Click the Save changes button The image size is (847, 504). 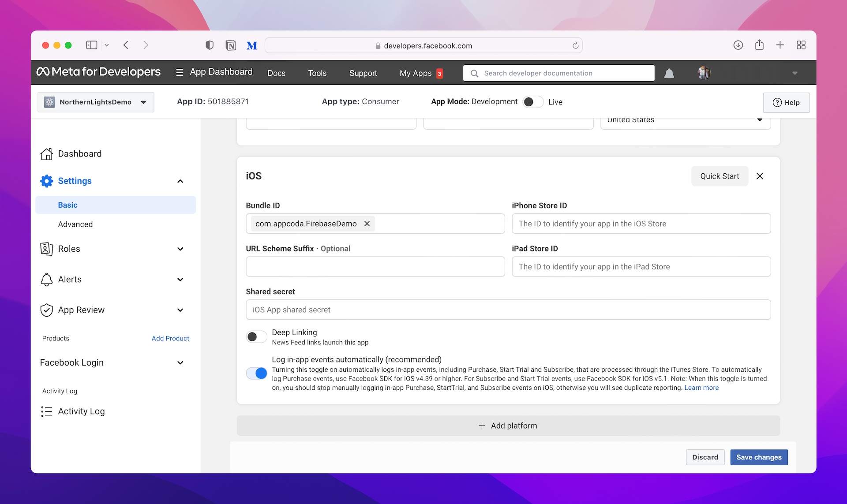click(758, 457)
